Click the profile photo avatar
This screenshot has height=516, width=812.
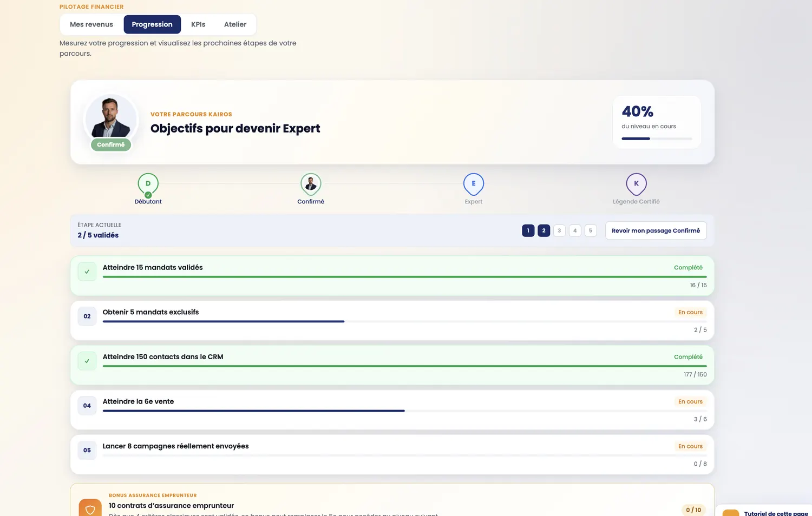click(111, 118)
